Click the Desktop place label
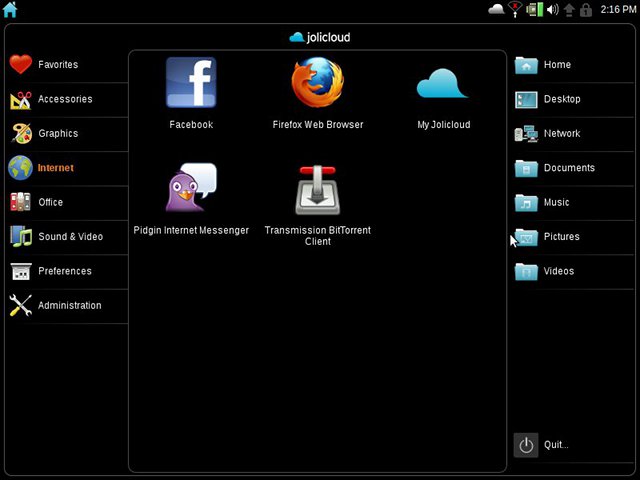Viewport: 640px width, 480px height. (562, 99)
